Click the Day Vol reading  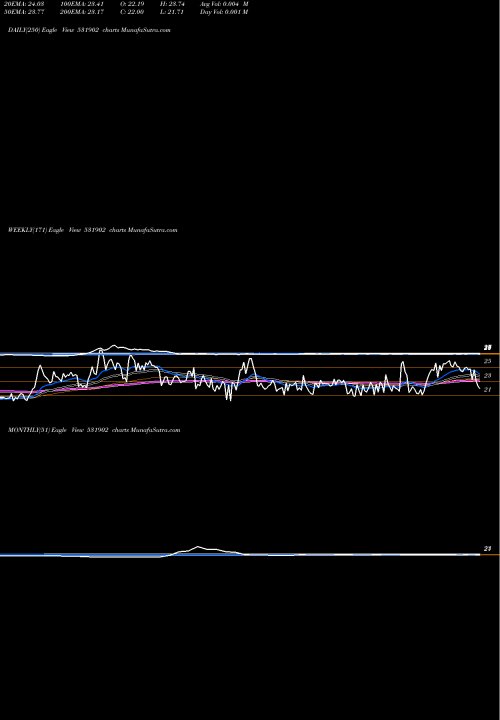(x=224, y=12)
